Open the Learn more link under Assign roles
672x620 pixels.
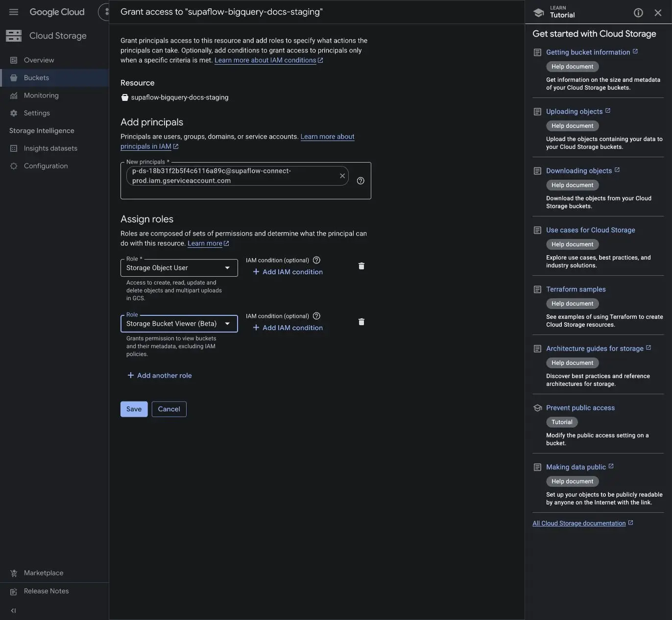pos(208,243)
